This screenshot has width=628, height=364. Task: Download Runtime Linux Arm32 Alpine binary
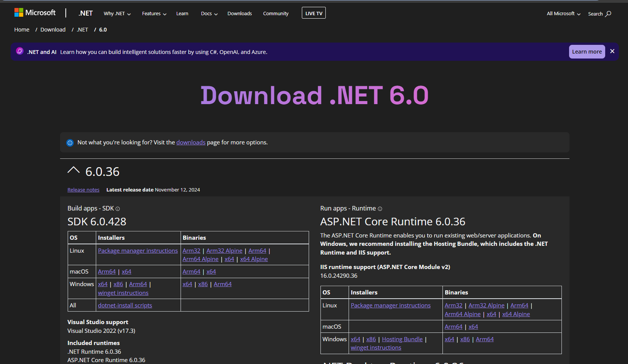(x=487, y=305)
